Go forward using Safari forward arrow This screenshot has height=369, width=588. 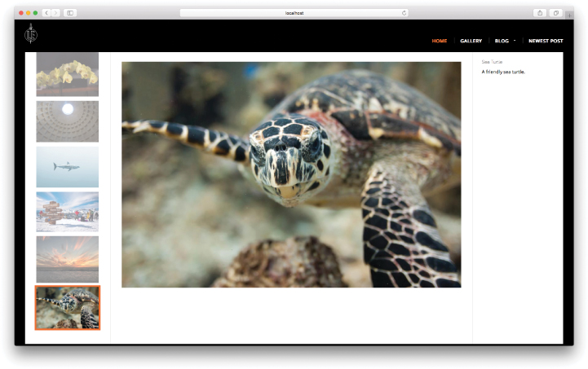pyautogui.click(x=55, y=13)
